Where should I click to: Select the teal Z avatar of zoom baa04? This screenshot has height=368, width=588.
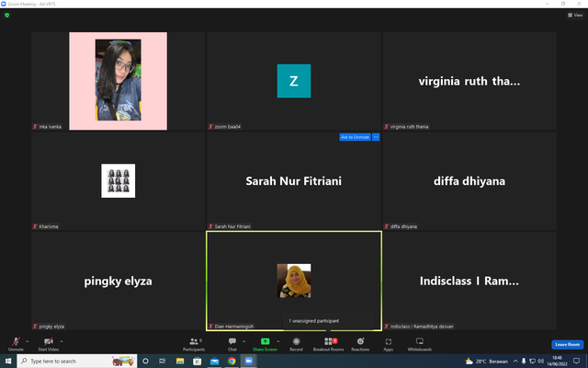pyautogui.click(x=294, y=81)
